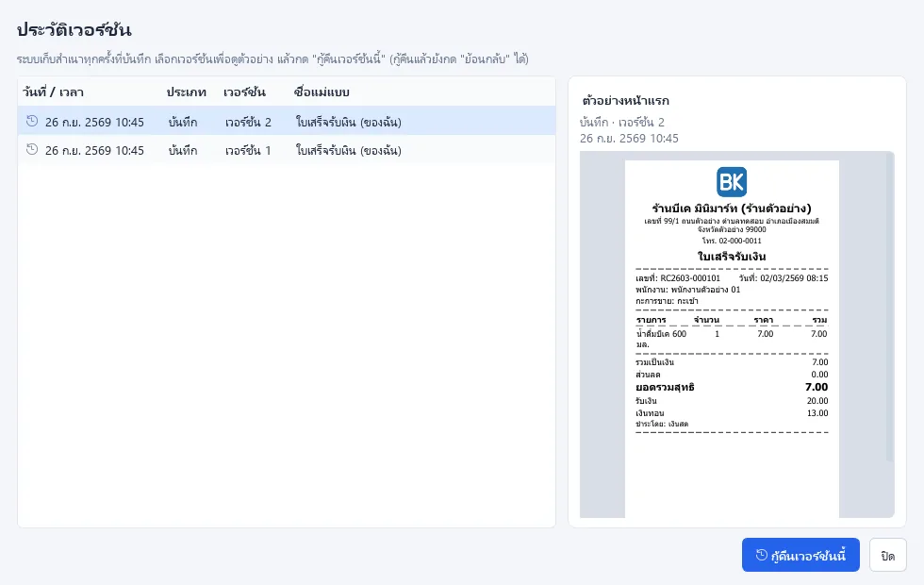Click the บันทึก type cell in เวอร์ชัน 1 row
The height and width of the screenshot is (585, 924).
coord(183,150)
